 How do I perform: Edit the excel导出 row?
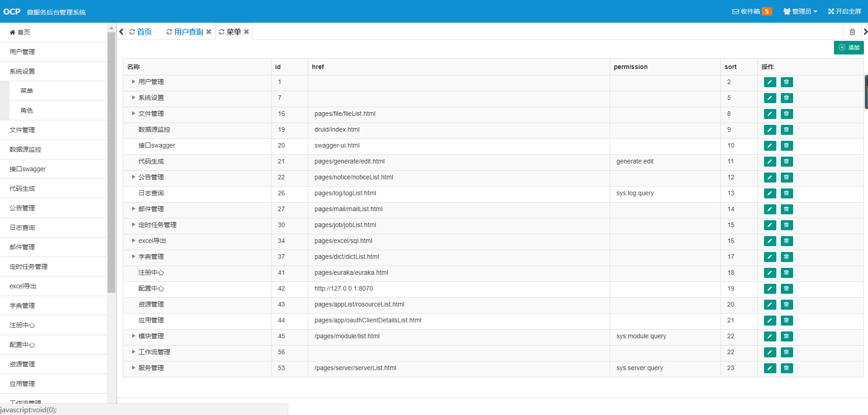pyautogui.click(x=770, y=241)
